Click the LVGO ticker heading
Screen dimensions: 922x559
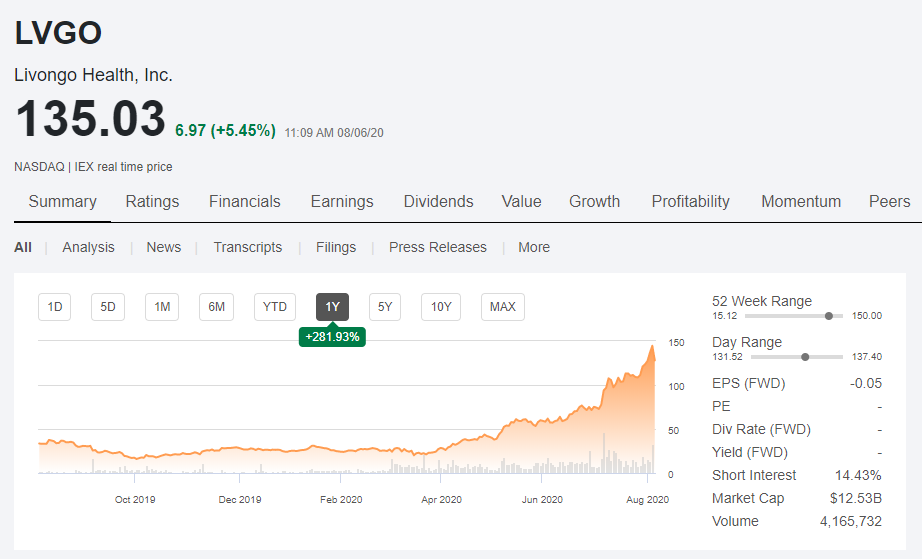(58, 32)
